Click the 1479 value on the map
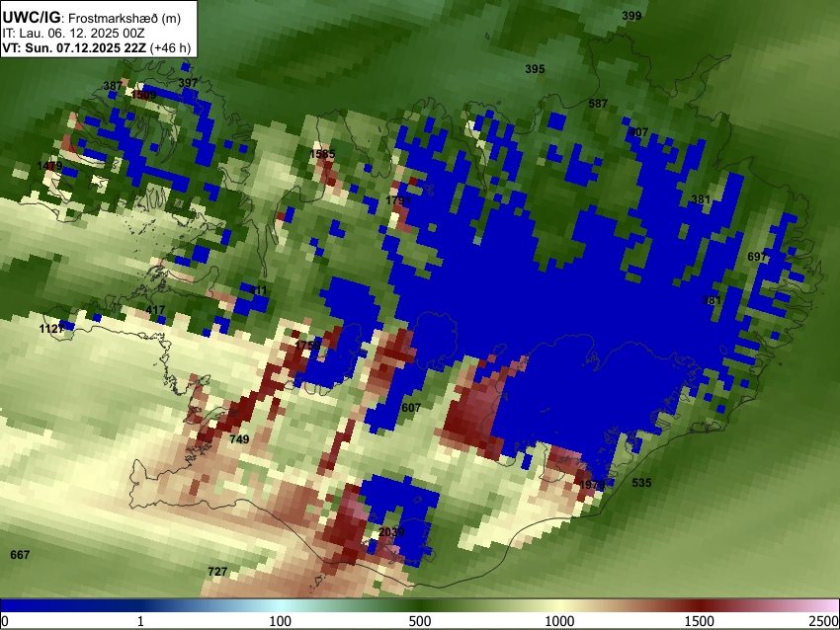Image resolution: width=840 pixels, height=630 pixels. (x=49, y=166)
